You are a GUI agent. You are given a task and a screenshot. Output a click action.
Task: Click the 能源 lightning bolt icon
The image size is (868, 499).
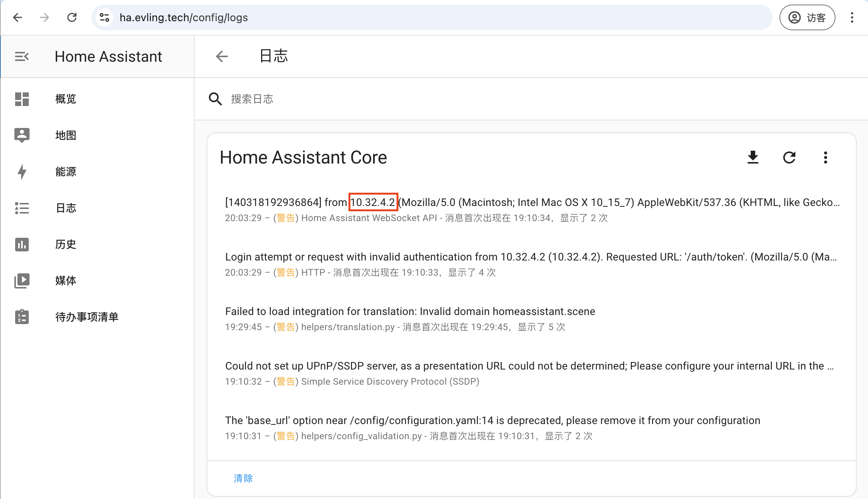point(22,172)
